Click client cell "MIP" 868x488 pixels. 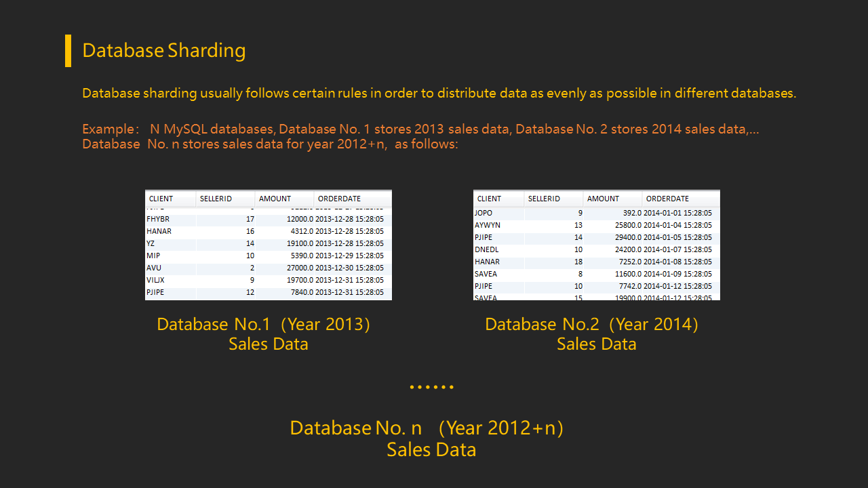[153, 256]
